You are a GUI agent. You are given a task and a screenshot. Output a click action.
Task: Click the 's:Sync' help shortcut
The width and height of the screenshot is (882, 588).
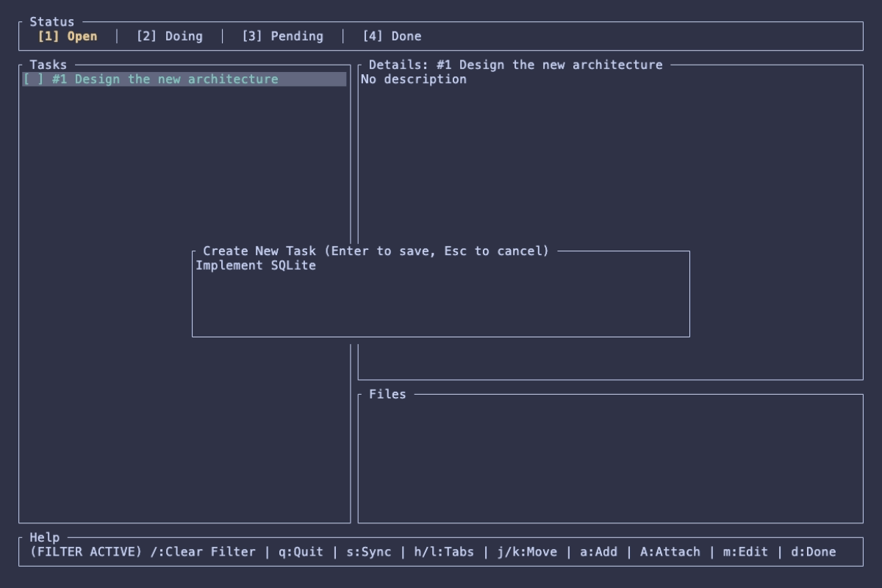369,552
